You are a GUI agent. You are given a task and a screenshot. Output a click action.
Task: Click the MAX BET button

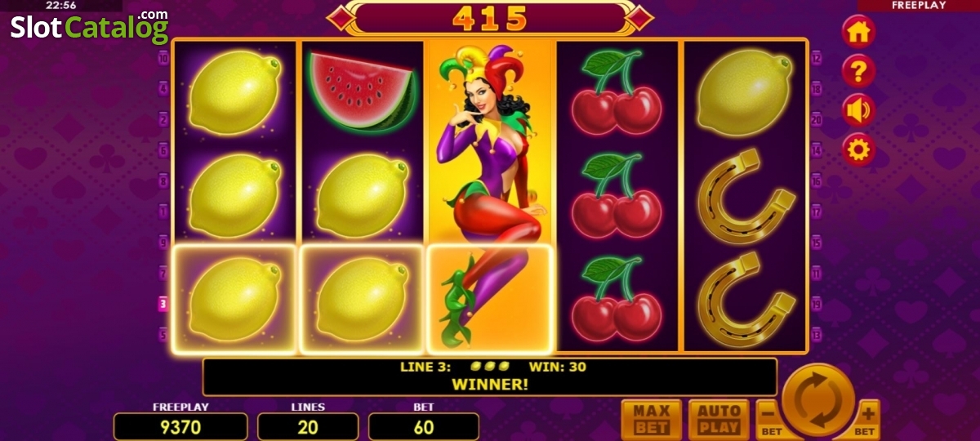(652, 418)
